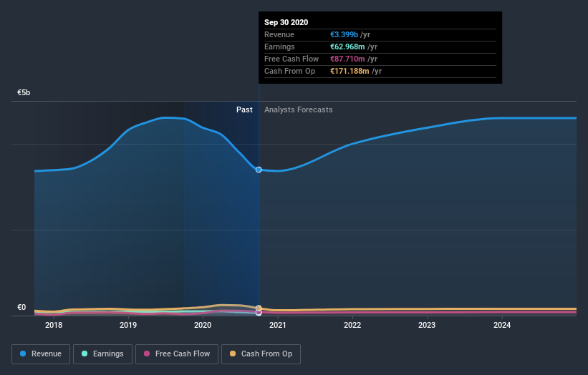Click the €3.399b revenue value
588x375 pixels.
pyautogui.click(x=344, y=34)
